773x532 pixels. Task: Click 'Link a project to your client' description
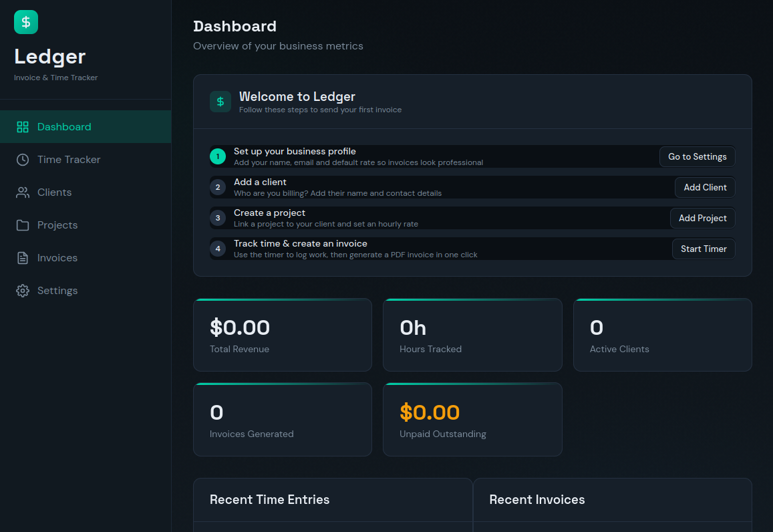pos(326,224)
